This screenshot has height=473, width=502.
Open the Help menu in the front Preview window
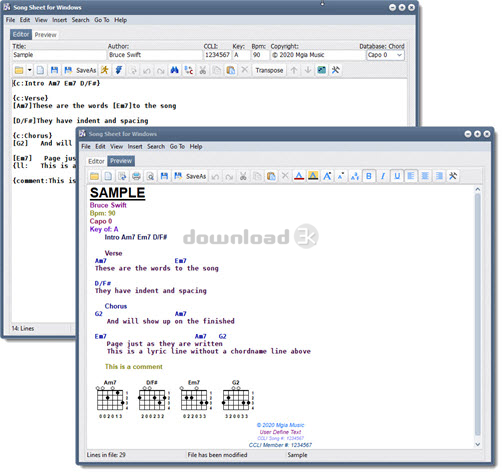(196, 147)
